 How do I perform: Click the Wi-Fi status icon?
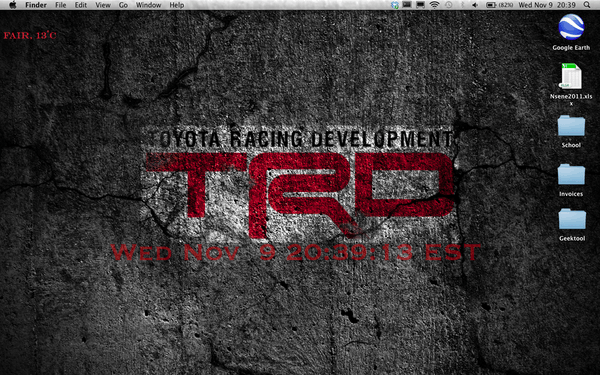coord(434,5)
